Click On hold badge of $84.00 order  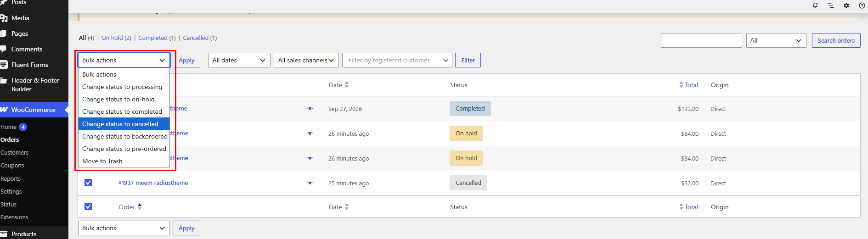pos(466,133)
